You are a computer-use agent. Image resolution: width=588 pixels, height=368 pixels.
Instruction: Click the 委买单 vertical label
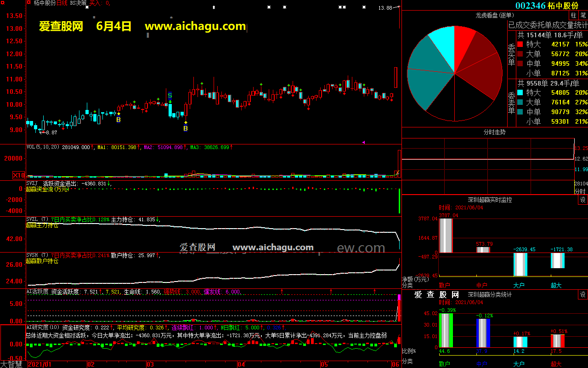pyautogui.click(x=512, y=55)
